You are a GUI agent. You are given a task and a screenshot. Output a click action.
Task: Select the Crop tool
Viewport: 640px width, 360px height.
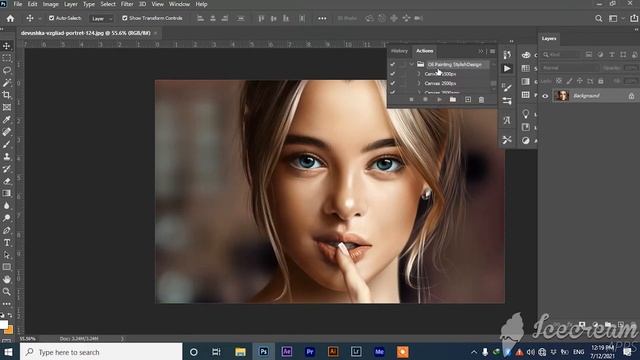(x=7, y=95)
